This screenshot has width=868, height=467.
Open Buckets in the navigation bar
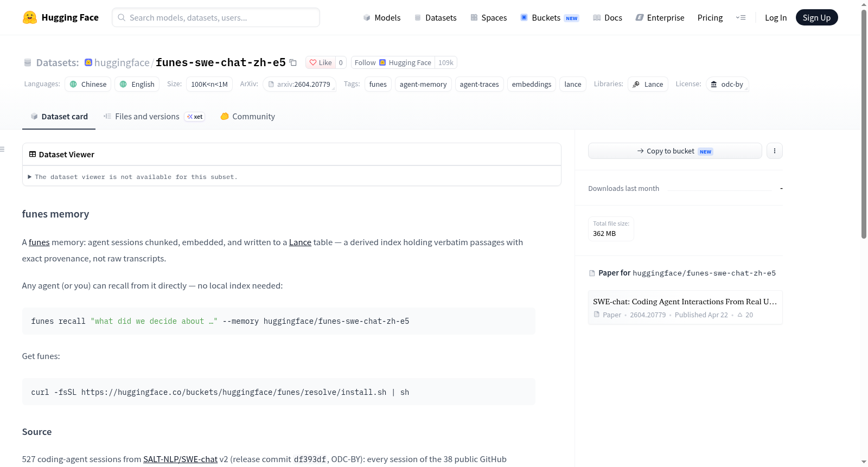tap(550, 17)
